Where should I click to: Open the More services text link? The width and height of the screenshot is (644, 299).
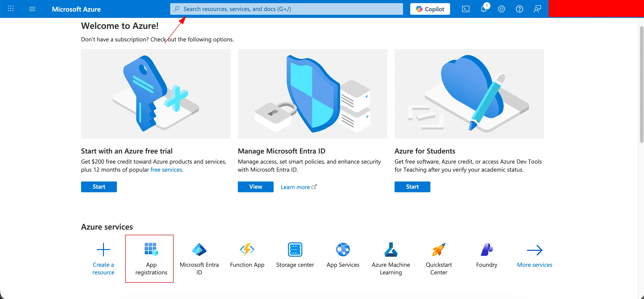[x=535, y=265]
